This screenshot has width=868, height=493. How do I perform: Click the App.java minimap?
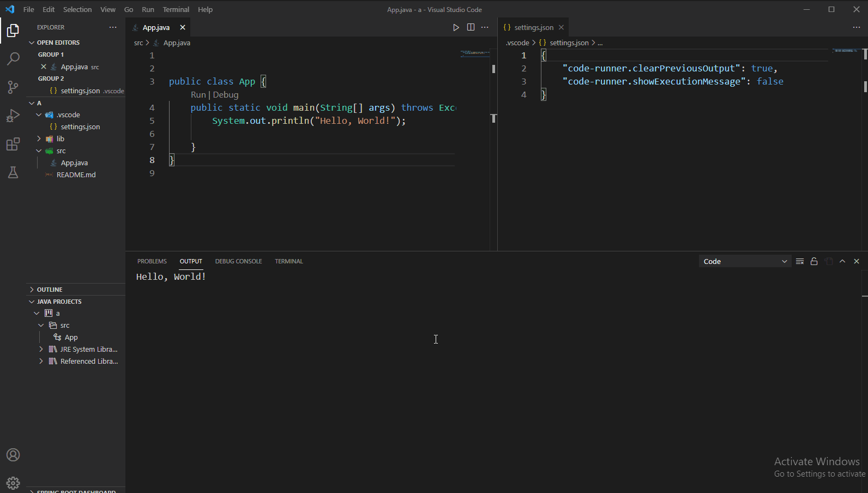475,53
